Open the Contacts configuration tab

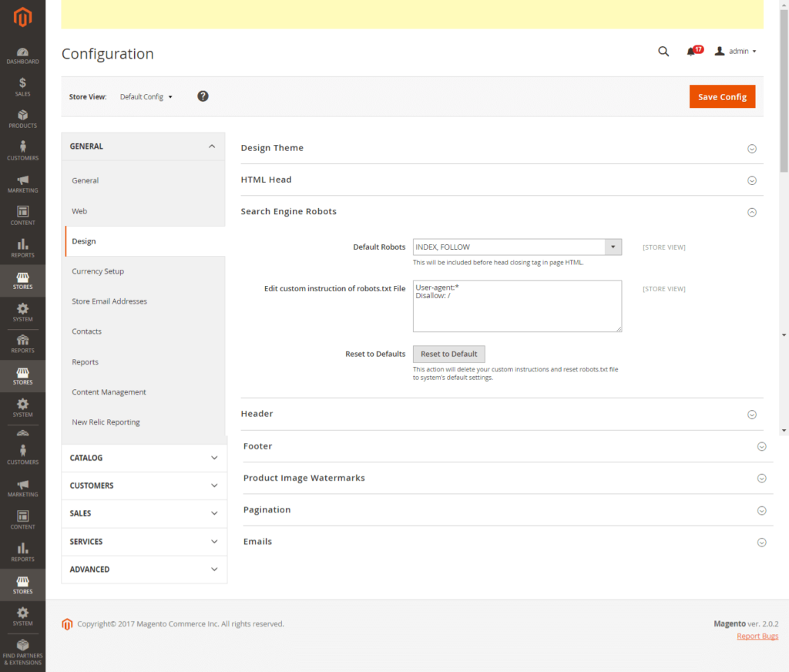[x=86, y=331]
